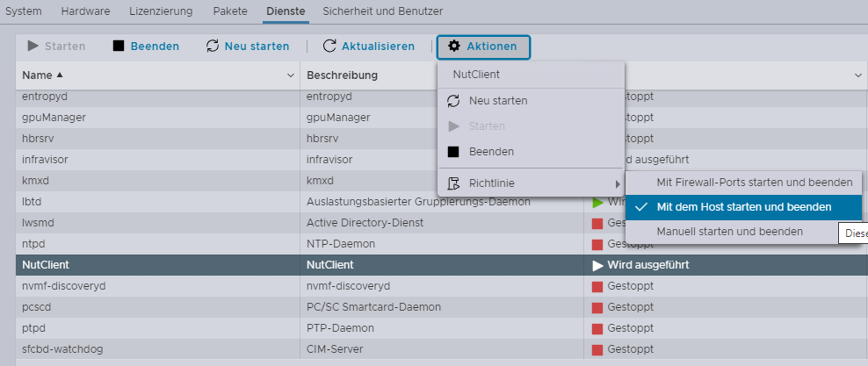Click red stopped icon in pcscd row
This screenshot has height=366, width=868.
point(597,307)
